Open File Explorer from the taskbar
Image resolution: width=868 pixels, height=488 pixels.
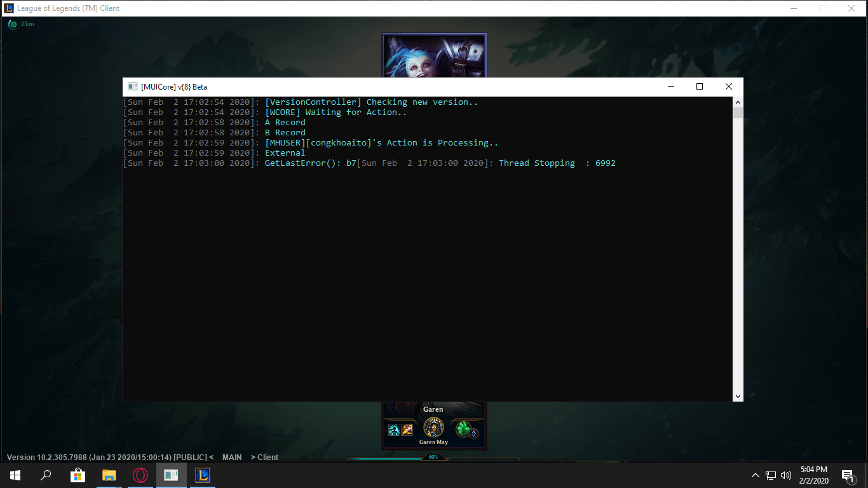coord(109,475)
